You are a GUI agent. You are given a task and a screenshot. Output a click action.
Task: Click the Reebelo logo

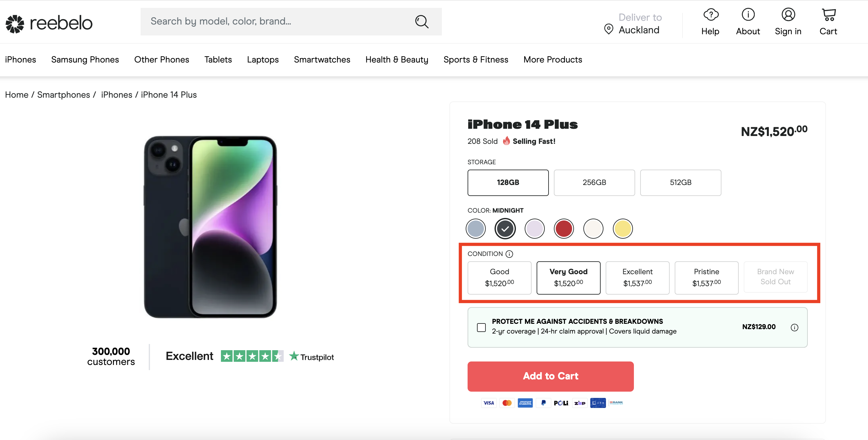coord(49,23)
